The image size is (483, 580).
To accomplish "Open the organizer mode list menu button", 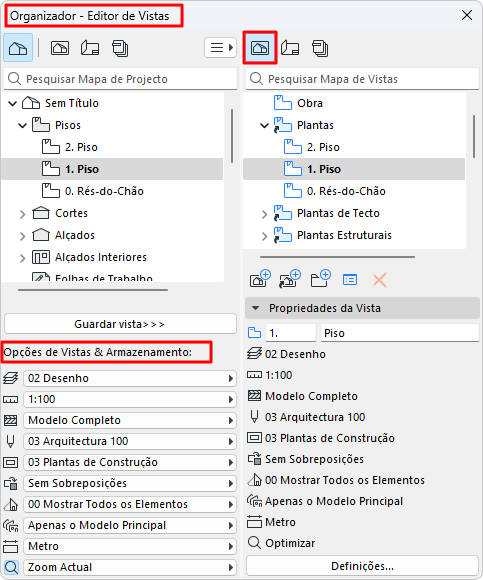I will coord(220,48).
